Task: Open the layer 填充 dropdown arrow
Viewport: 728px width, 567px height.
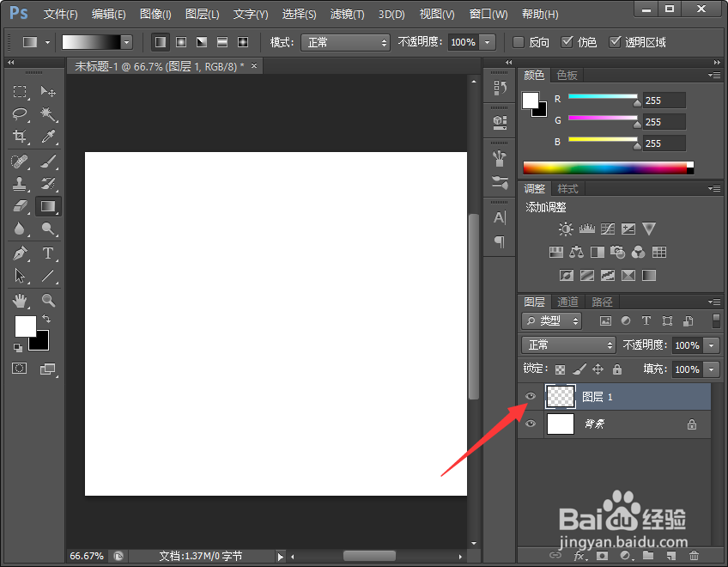Action: 712,369
